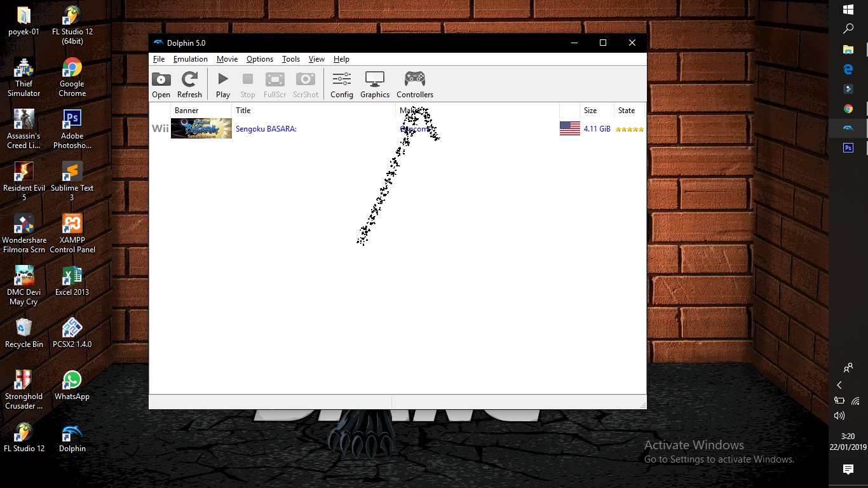868x488 pixels.
Task: Open the Config settings icon
Action: tap(341, 85)
